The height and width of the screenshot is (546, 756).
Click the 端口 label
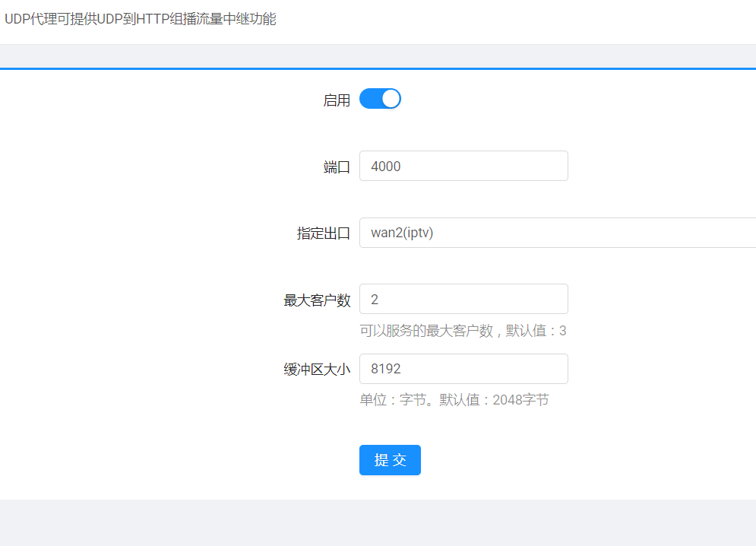tap(337, 167)
